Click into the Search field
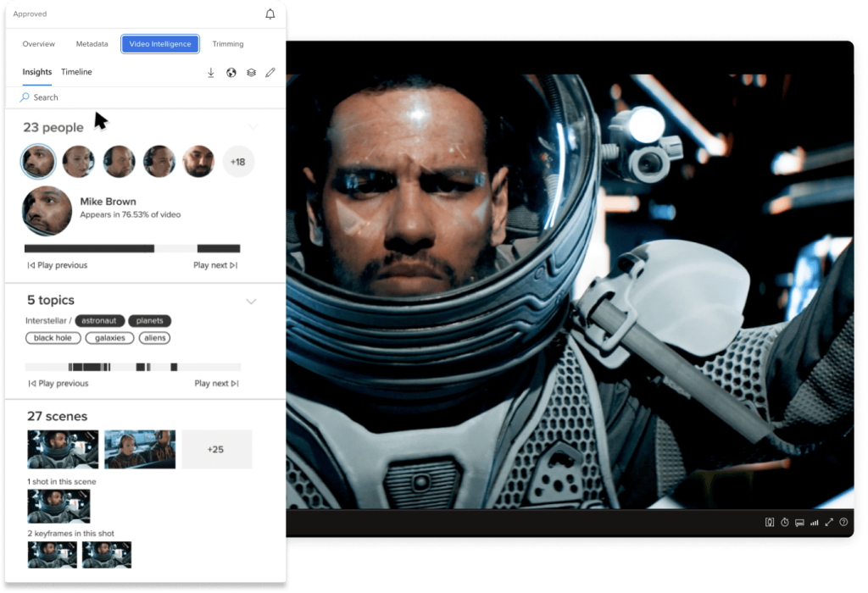Viewport: 868px width, 593px height. click(x=146, y=97)
